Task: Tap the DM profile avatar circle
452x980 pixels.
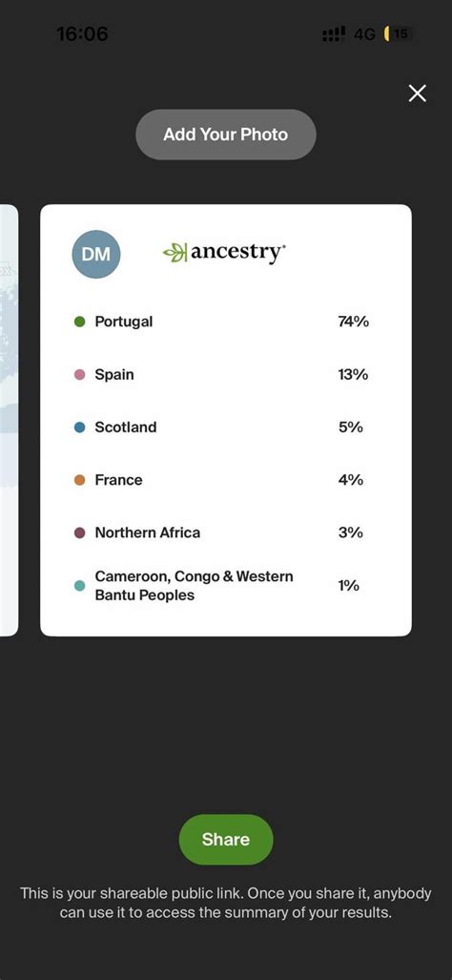Action: coord(96,254)
